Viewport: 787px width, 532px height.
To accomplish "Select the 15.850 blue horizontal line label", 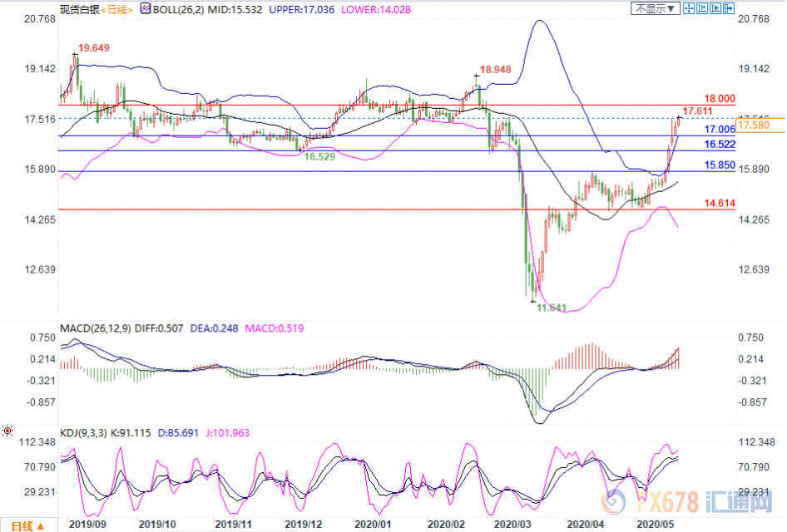I will point(719,165).
